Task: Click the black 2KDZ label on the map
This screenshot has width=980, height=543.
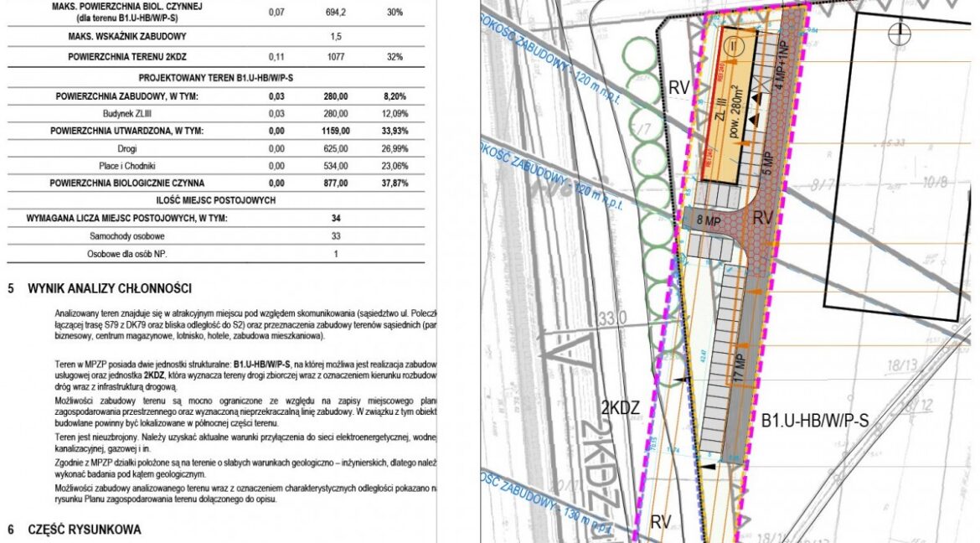Action: pyautogui.click(x=621, y=408)
